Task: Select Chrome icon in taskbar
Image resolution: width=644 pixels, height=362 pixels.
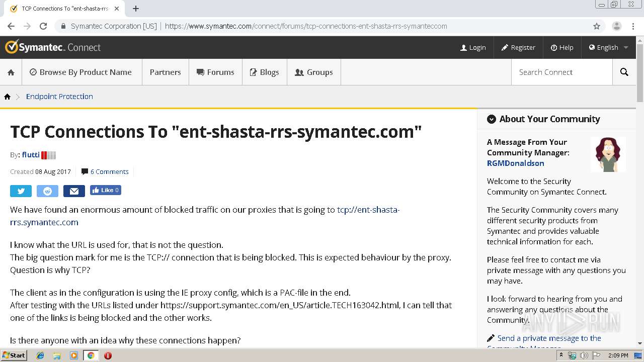Action: pyautogui.click(x=91, y=355)
